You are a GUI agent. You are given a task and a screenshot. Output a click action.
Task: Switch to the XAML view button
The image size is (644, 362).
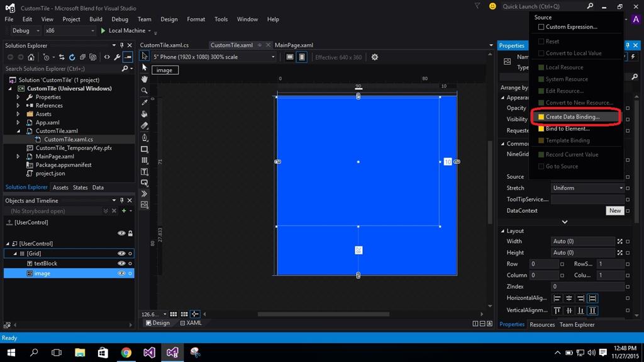[x=191, y=323]
